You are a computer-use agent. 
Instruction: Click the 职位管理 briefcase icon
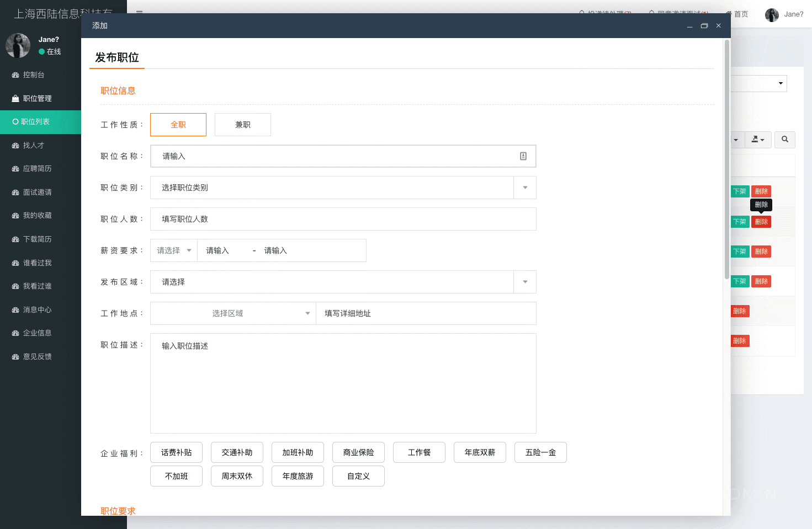coord(15,99)
